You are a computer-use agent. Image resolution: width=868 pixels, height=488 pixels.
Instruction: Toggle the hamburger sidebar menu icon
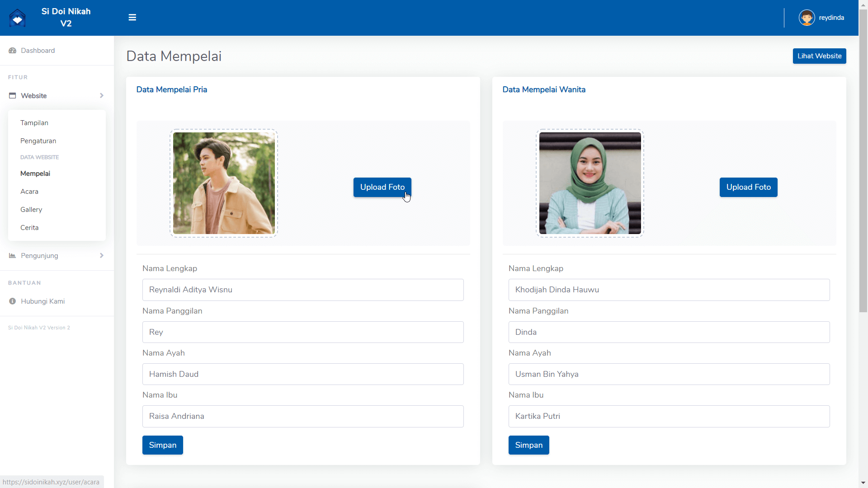click(132, 18)
